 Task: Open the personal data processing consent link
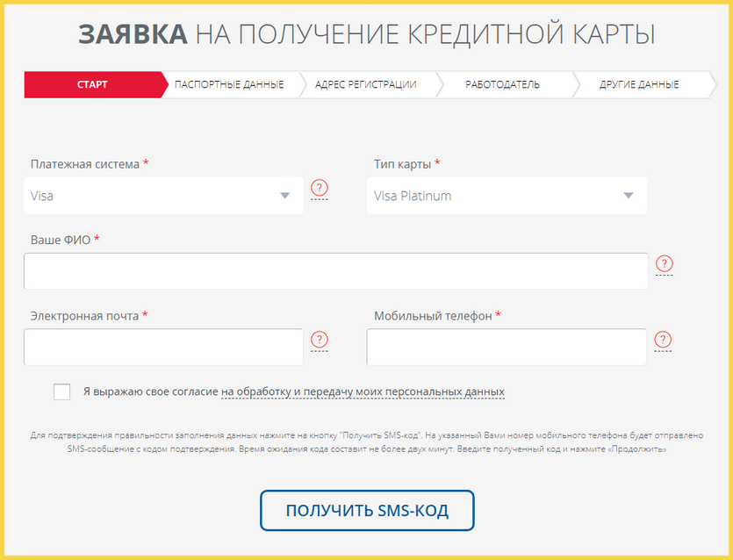[x=363, y=391]
